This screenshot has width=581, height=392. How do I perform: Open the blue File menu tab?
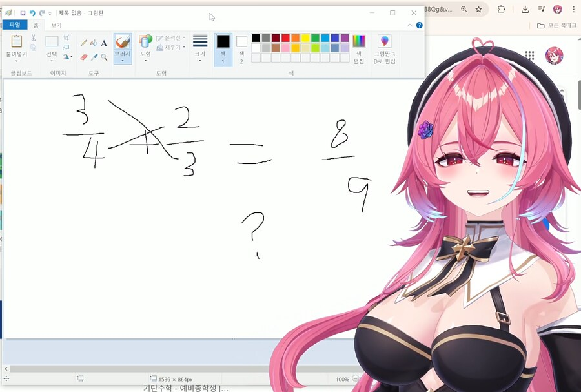(x=14, y=25)
